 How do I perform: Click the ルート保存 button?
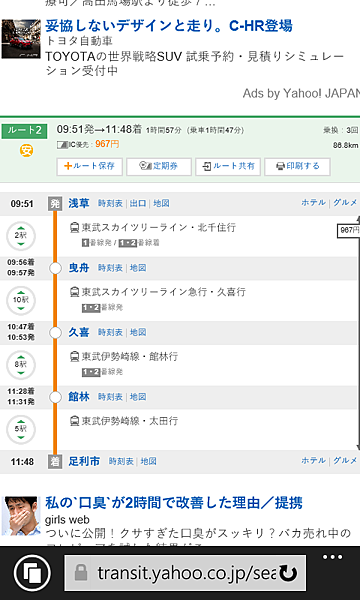90,166
